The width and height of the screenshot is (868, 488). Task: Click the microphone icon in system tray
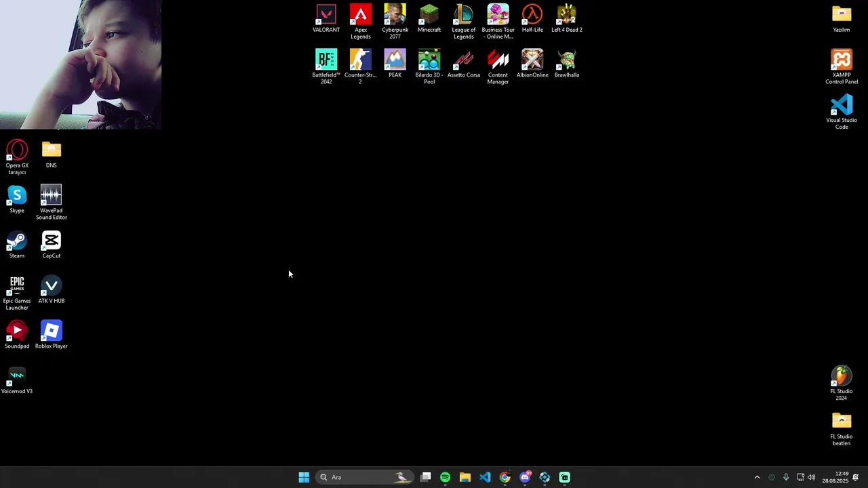(x=786, y=477)
